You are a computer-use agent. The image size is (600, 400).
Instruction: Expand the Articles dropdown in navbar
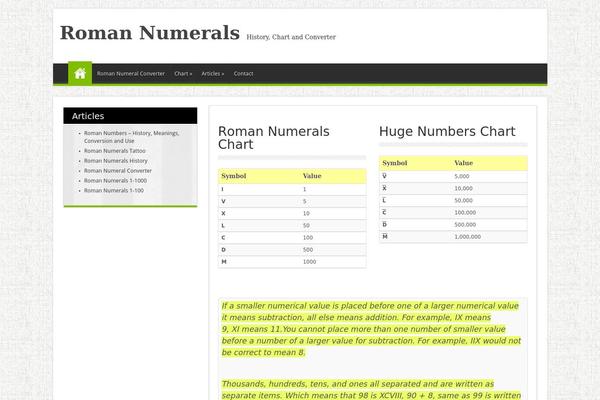coord(213,73)
